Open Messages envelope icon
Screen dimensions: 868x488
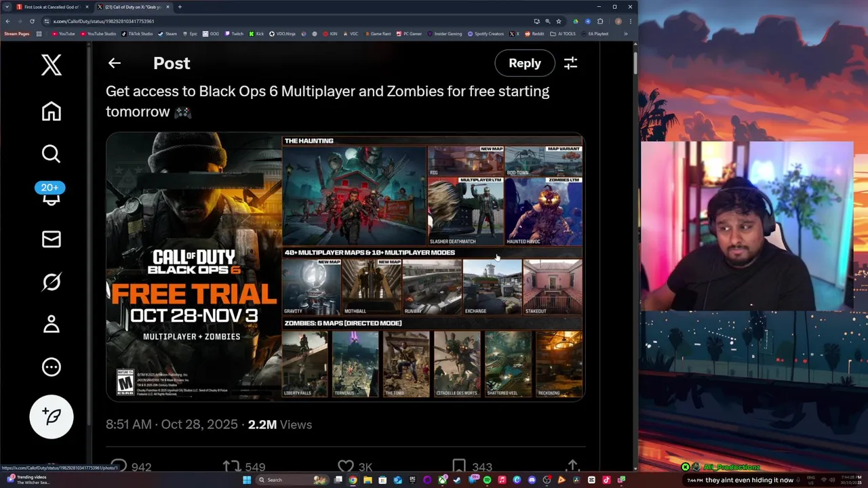pyautogui.click(x=52, y=239)
